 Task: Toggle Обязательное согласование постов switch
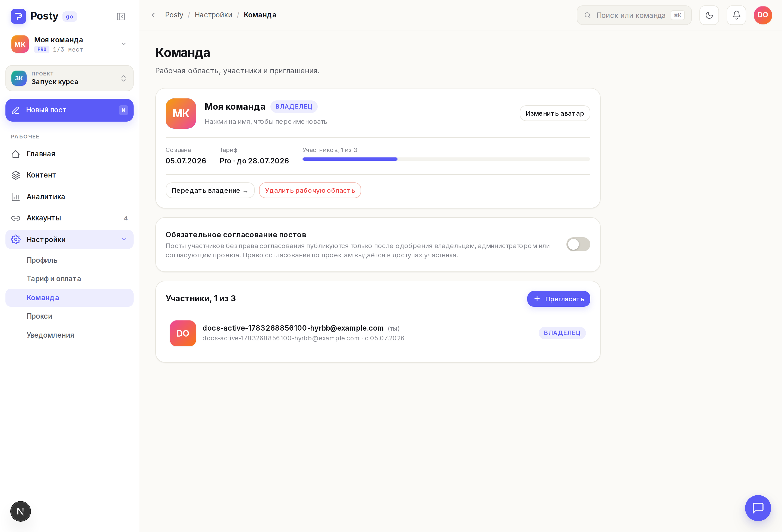(x=578, y=244)
